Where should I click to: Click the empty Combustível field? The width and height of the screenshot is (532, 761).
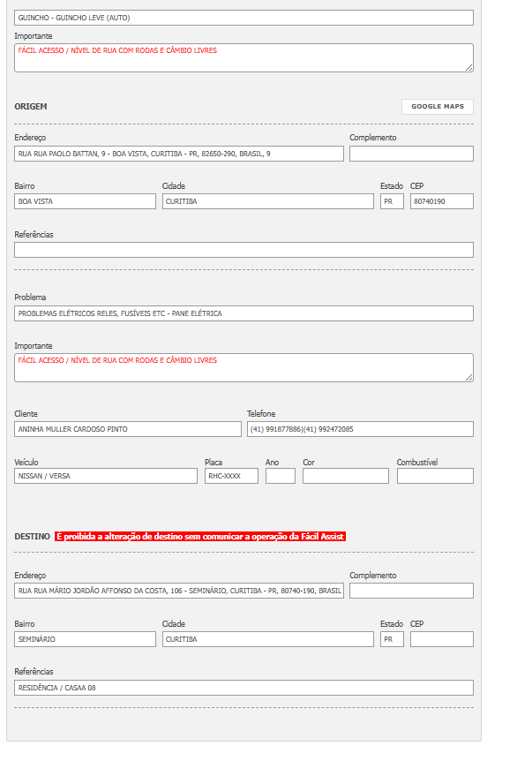(x=435, y=476)
